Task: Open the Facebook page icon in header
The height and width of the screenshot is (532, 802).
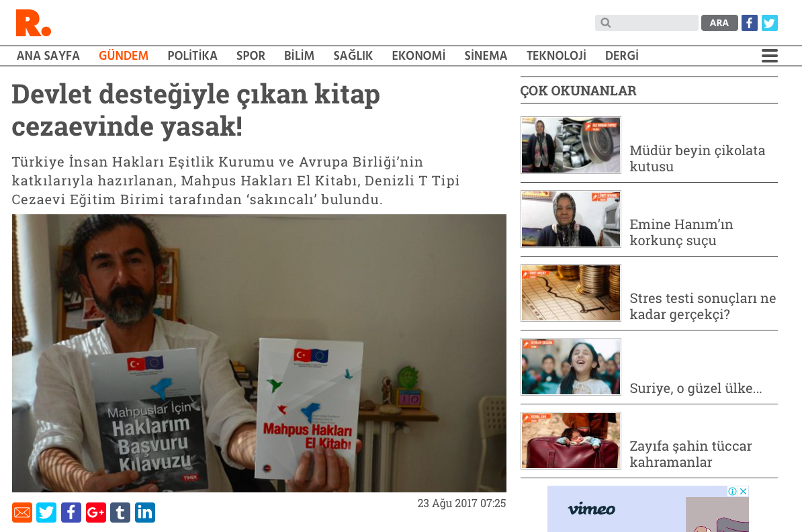Action: [750, 23]
